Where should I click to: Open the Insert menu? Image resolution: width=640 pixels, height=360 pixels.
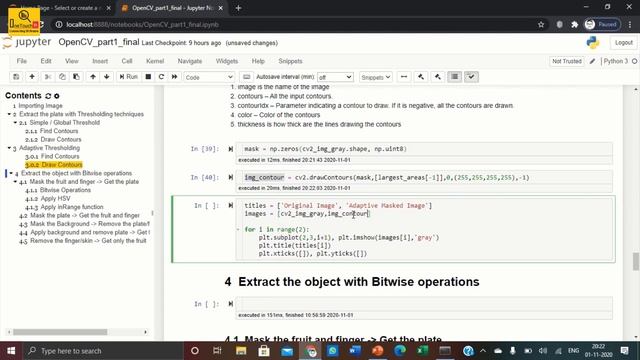click(x=100, y=61)
